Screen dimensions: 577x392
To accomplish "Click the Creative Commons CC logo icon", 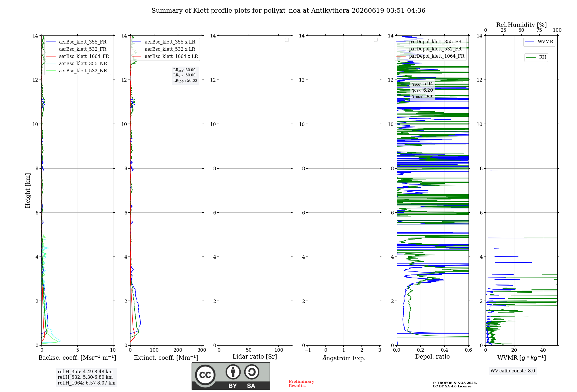I will click(205, 375).
